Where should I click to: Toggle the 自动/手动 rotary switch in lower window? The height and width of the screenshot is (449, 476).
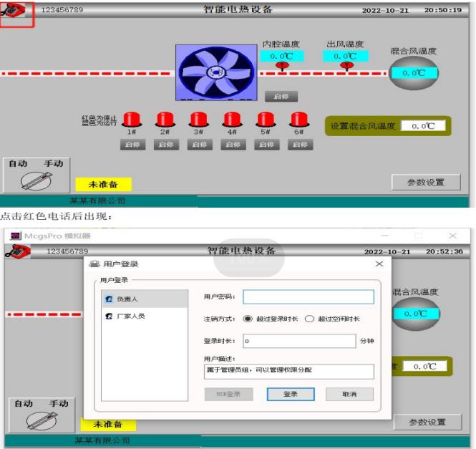pos(42,421)
